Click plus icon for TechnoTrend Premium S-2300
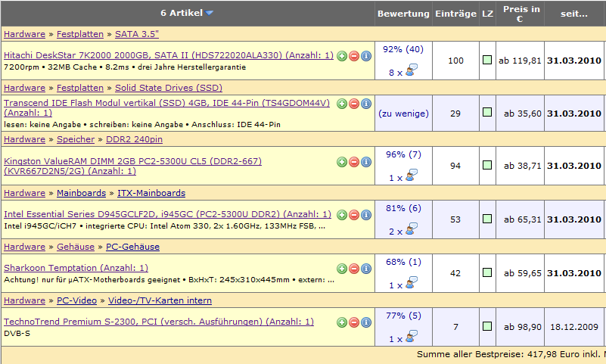Viewport: 606px width, 364px height. pyautogui.click(x=342, y=322)
